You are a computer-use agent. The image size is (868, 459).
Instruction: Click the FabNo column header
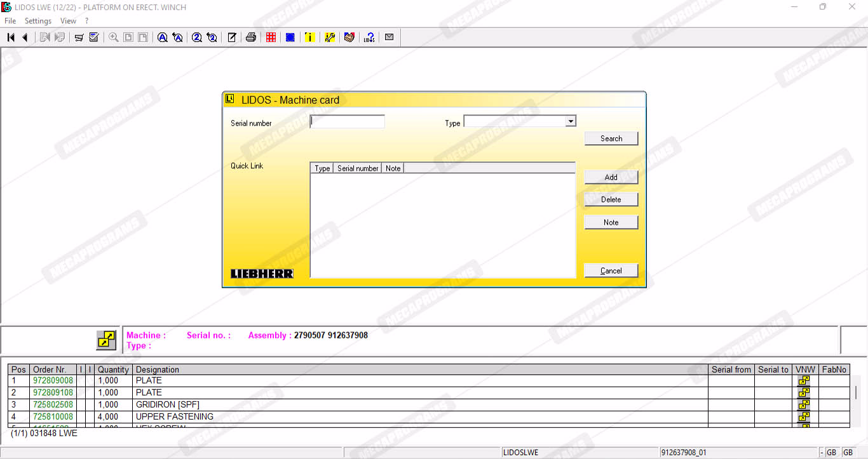[x=834, y=369]
